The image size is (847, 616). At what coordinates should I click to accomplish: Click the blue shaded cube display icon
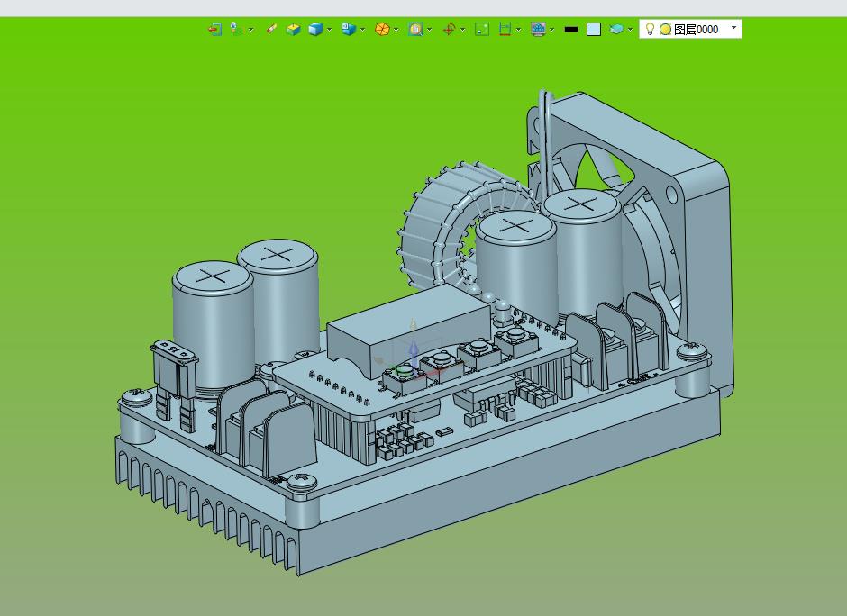tap(315, 29)
